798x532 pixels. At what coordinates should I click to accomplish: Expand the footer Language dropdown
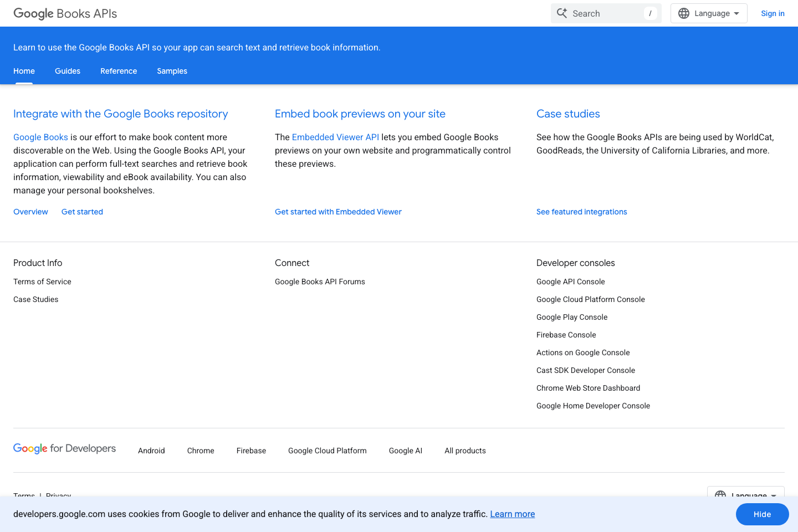(x=746, y=495)
